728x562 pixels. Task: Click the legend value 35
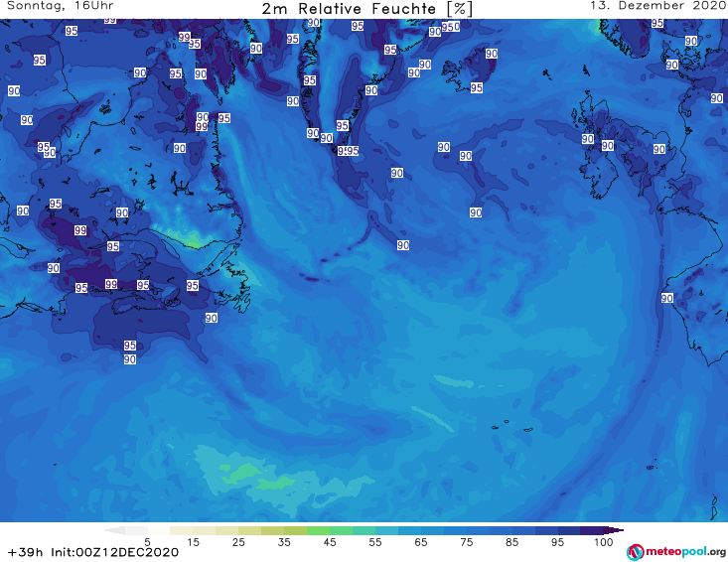pyautogui.click(x=284, y=542)
